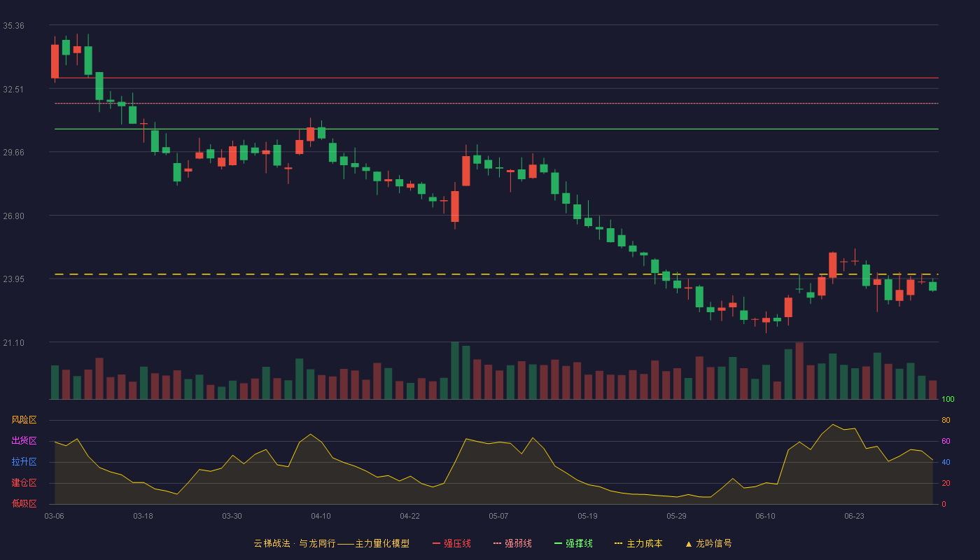
Task: Click the orange 80 indicator axis label
Action: (x=946, y=420)
